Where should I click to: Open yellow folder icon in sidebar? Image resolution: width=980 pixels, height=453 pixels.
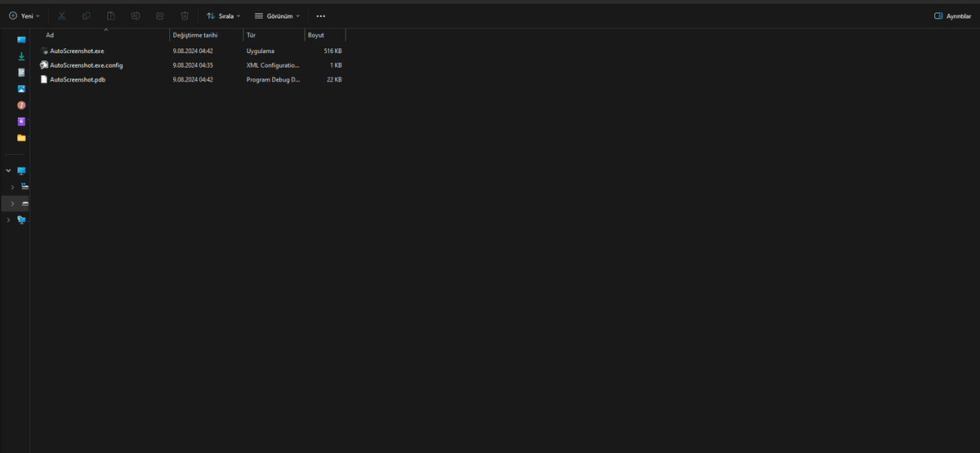click(21, 137)
